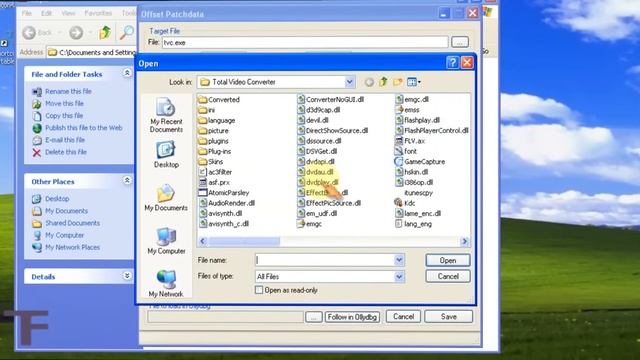Select avisynth_c.dll file
The width and height of the screenshot is (640, 360).
[224, 224]
